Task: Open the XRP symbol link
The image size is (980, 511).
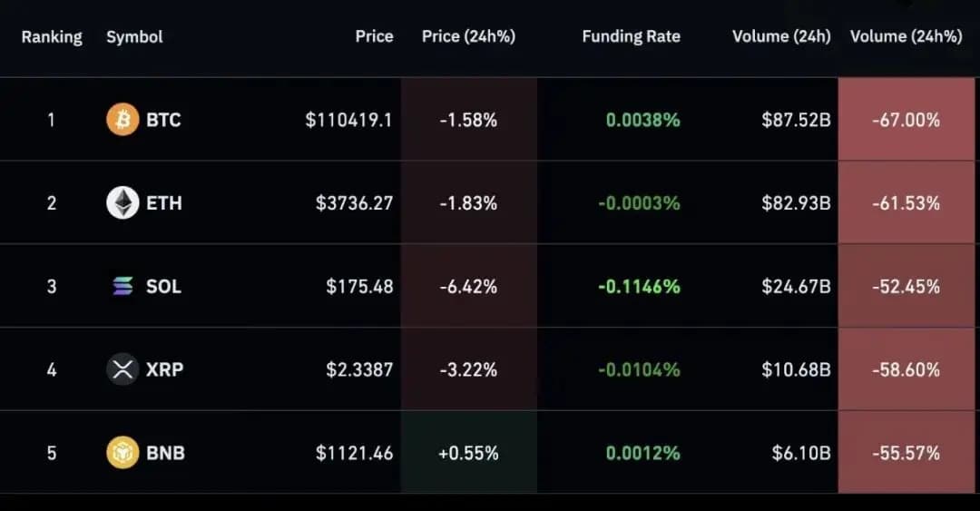Action: click(x=164, y=369)
